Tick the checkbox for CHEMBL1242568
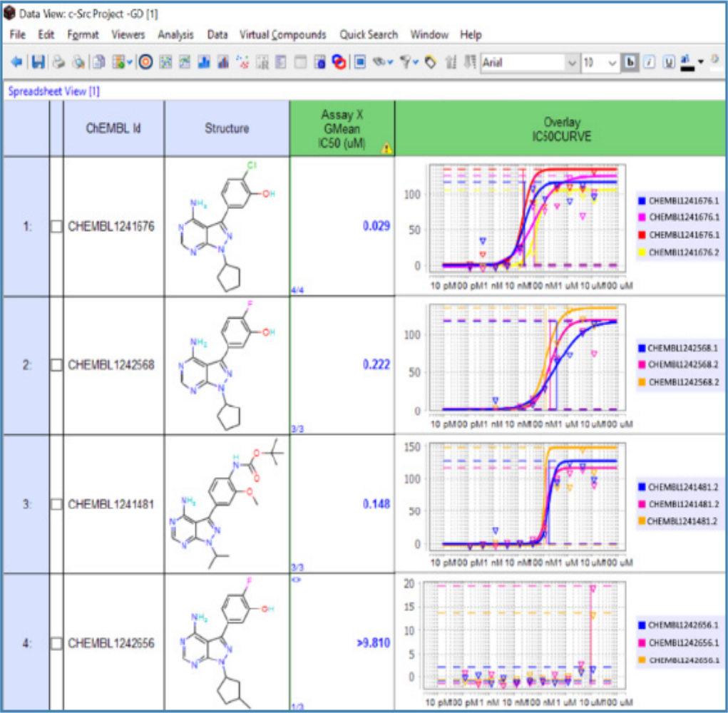 [x=56, y=365]
